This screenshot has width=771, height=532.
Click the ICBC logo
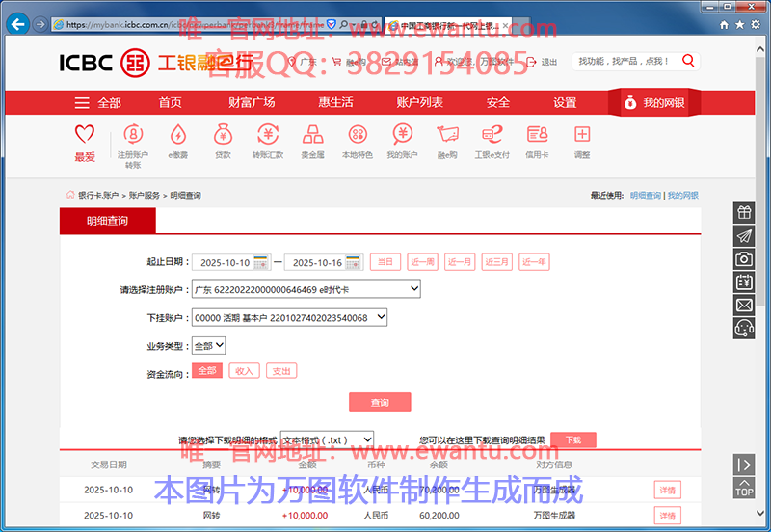click(x=104, y=63)
